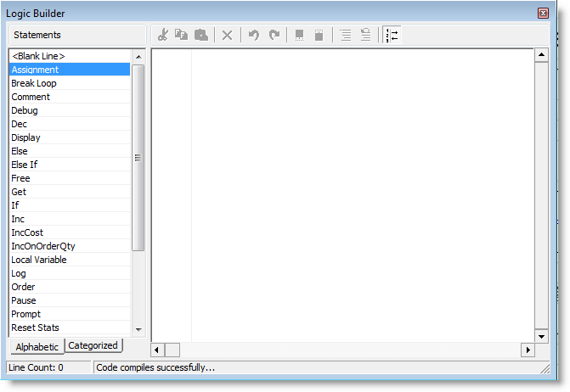
Task: Select the Assignment statement
Action: click(x=70, y=70)
